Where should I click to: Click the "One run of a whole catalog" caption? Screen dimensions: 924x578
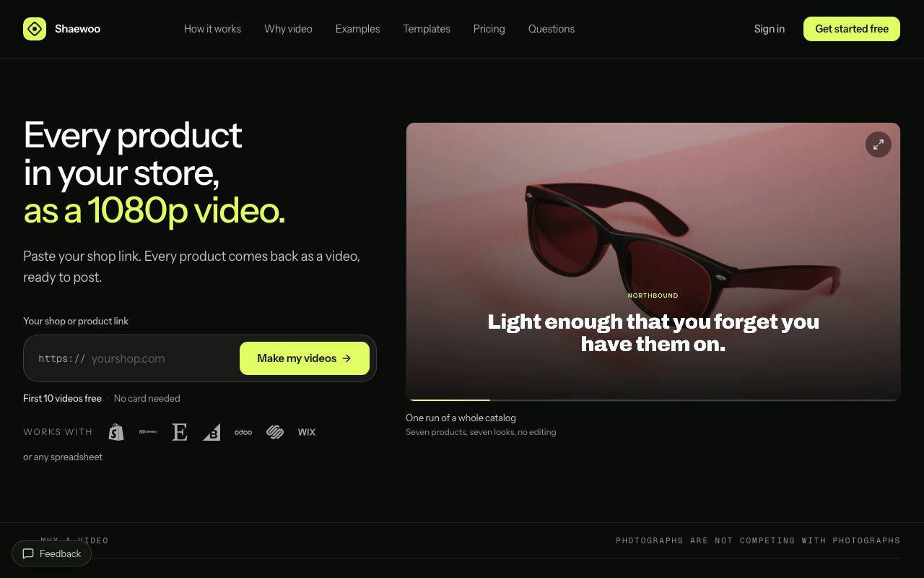(x=461, y=418)
